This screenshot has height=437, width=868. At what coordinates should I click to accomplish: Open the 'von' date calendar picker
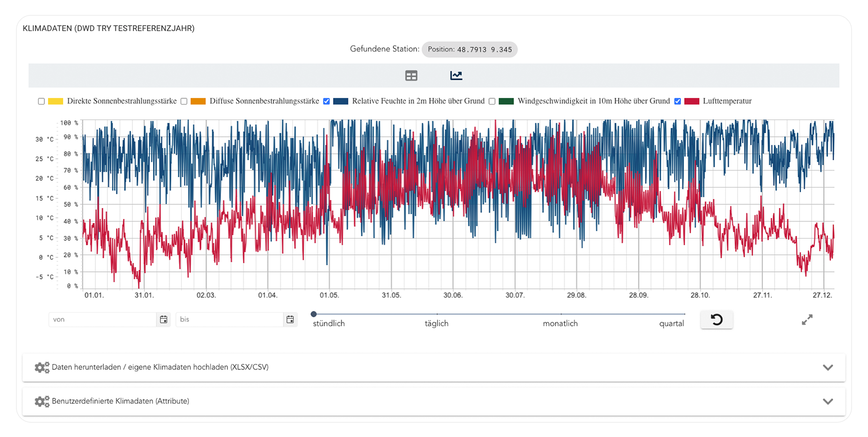click(164, 320)
